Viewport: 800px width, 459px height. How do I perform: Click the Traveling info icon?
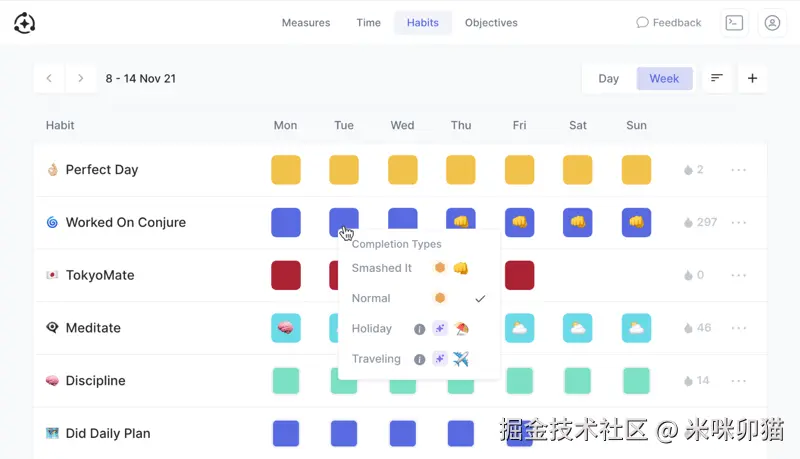click(x=419, y=360)
